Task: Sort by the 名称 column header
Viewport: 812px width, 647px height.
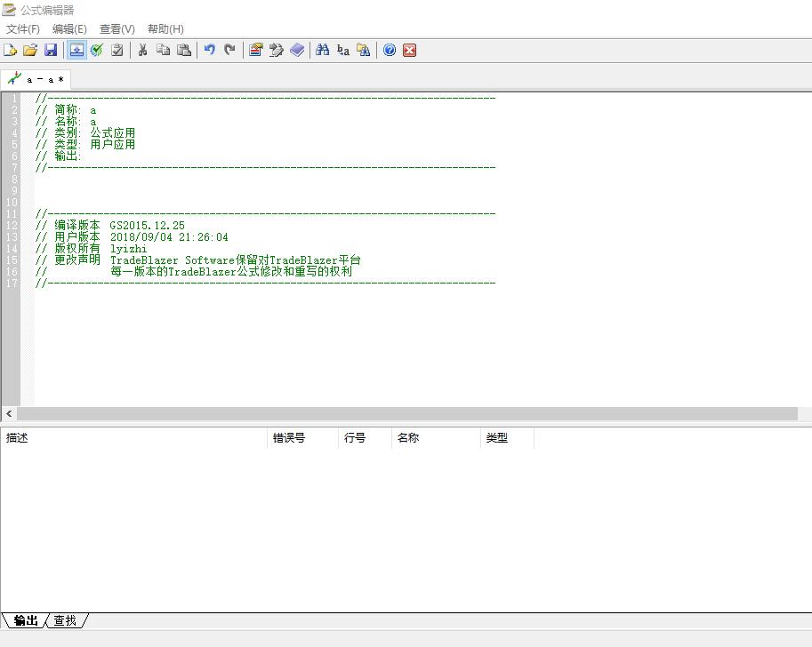Action: click(x=436, y=438)
